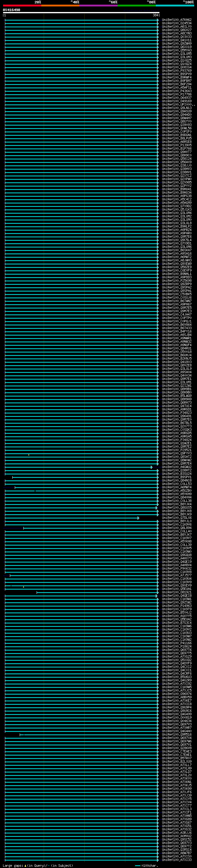
Task: Open hit UniRef100_O24534
Action: coord(176,23)
